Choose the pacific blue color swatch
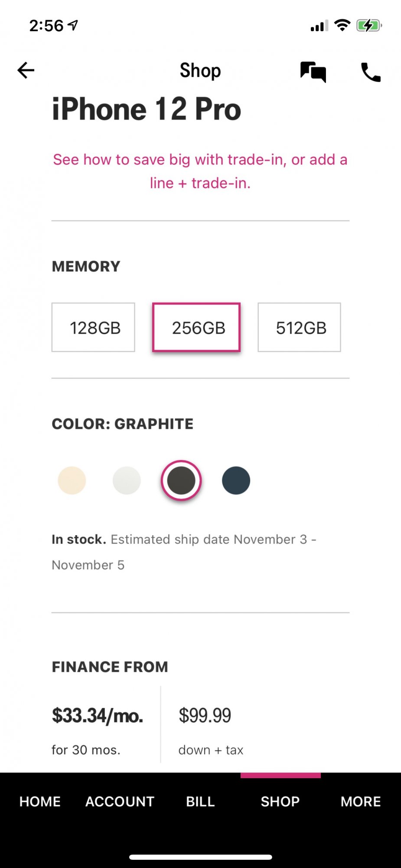 (x=236, y=480)
